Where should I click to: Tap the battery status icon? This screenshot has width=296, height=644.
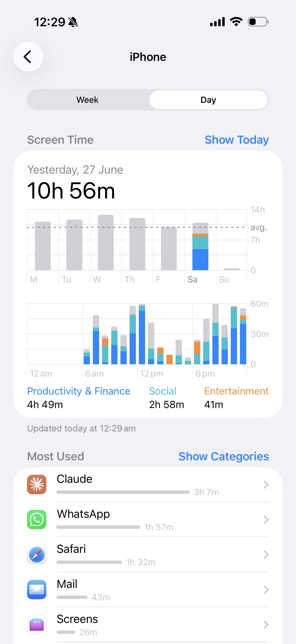[x=258, y=22]
